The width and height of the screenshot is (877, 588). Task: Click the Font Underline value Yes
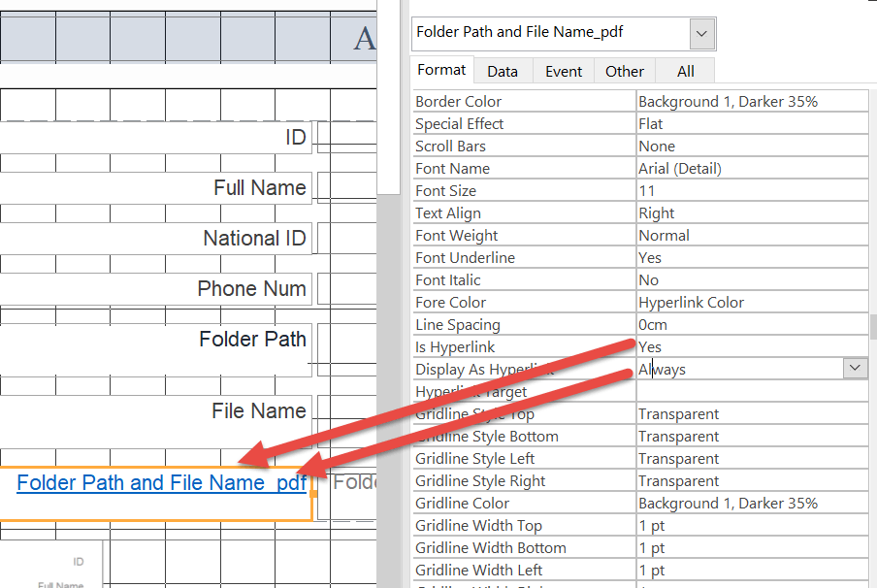pyautogui.click(x=752, y=258)
